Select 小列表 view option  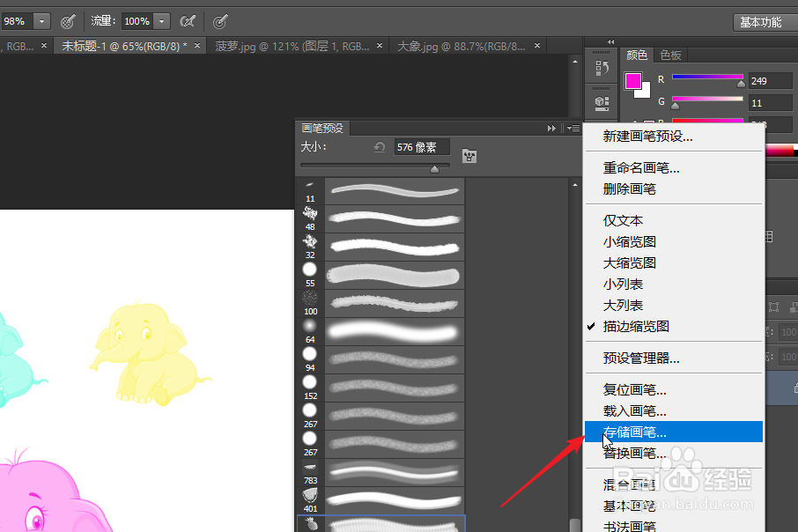click(673, 284)
